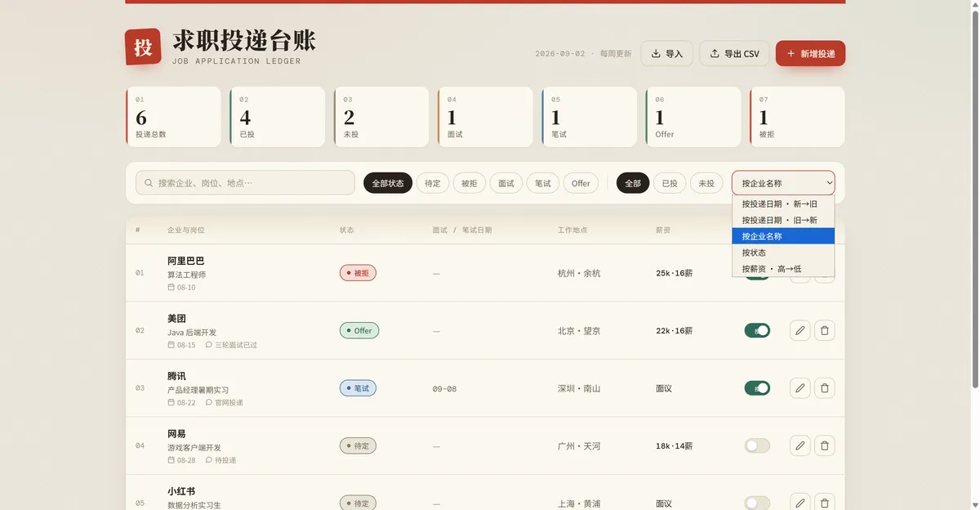This screenshot has width=980, height=510.
Task: Filter by 面试 status chip
Action: (506, 183)
